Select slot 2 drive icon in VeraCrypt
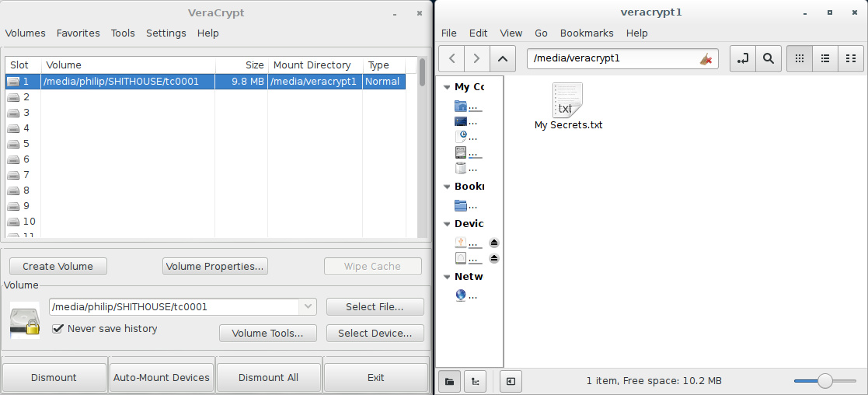 13,97
